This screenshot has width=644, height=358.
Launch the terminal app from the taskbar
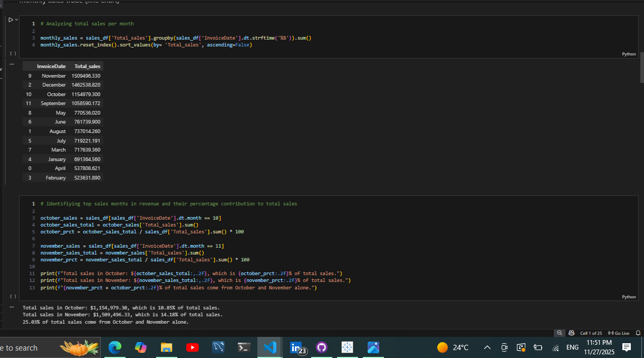point(244,347)
